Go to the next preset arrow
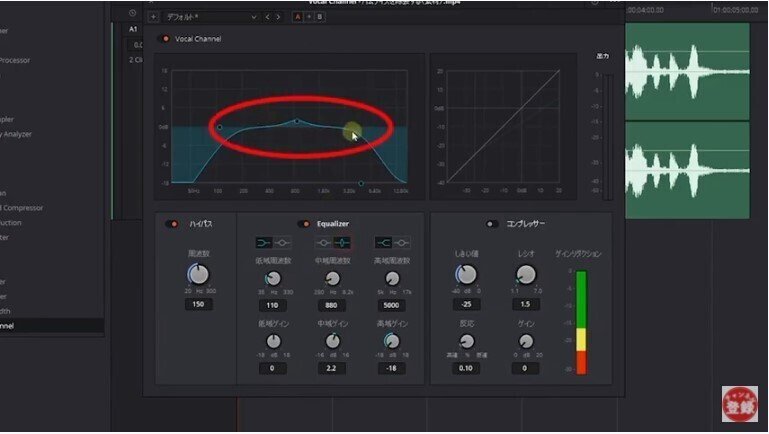 click(278, 17)
